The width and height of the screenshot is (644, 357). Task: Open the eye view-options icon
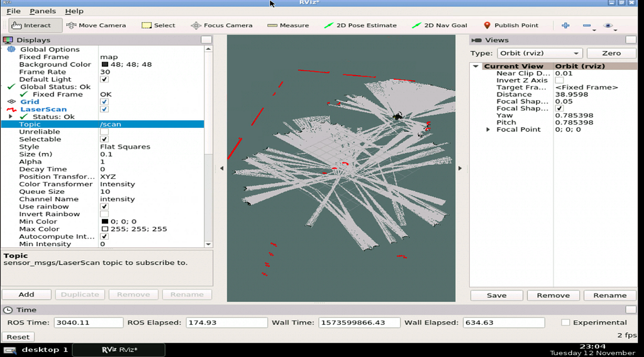point(608,25)
